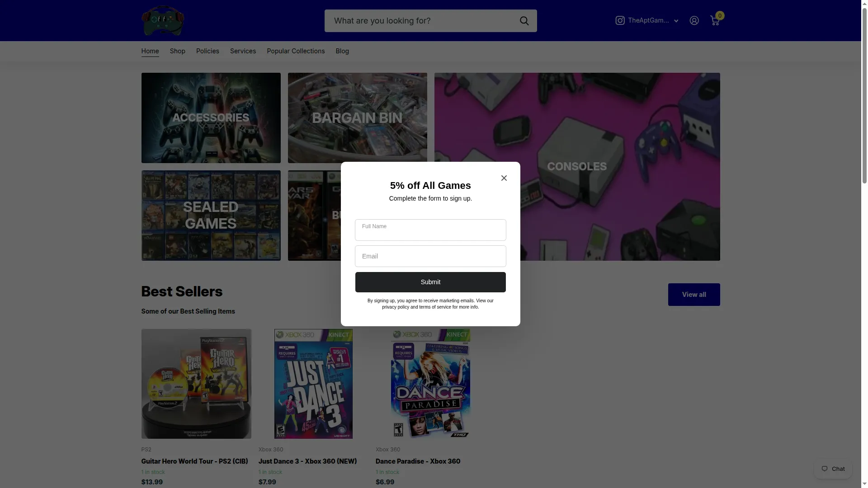The image size is (868, 488).
Task: Click View all Best Sellers button
Action: coord(694,295)
